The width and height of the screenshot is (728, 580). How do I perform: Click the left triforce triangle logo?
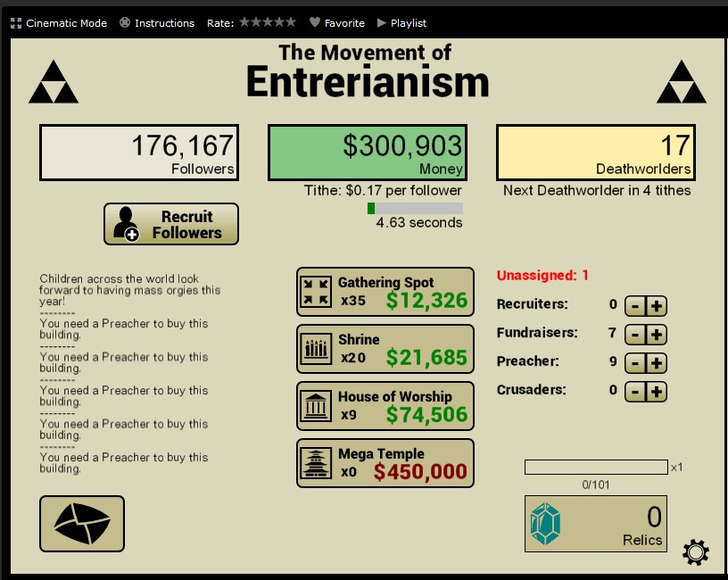point(54,83)
